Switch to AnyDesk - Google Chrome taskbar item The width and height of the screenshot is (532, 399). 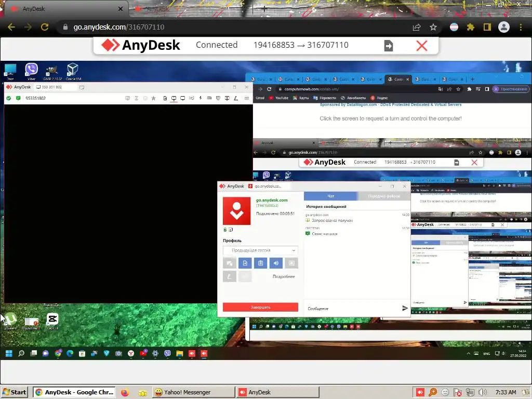[74, 392]
